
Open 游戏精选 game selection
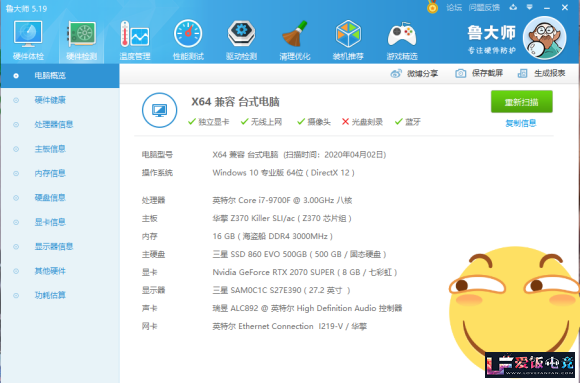[402, 40]
